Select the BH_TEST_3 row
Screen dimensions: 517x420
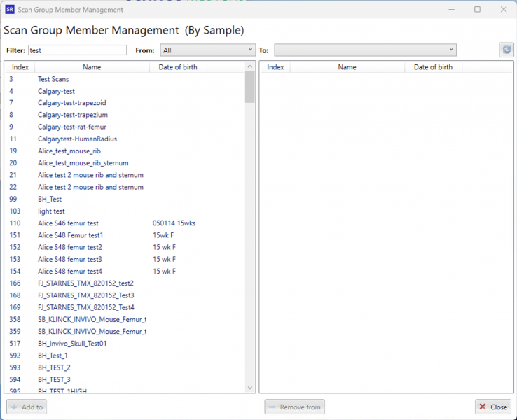pos(125,379)
